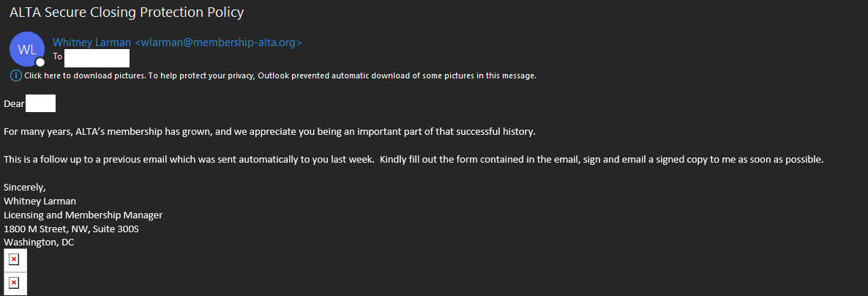Click the second blocked image placeholder

point(14,283)
